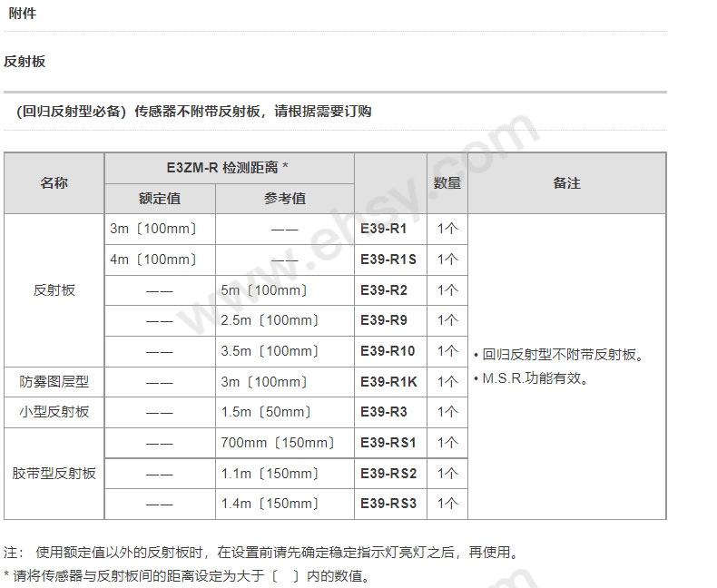
Task: Click the 附件 section heading
Action: pos(22,14)
